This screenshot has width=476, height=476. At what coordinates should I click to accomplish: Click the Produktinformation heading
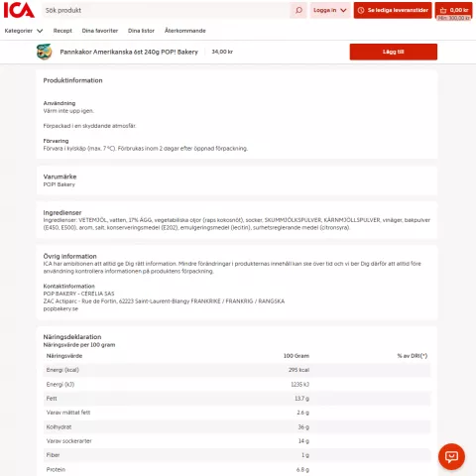click(x=72, y=80)
